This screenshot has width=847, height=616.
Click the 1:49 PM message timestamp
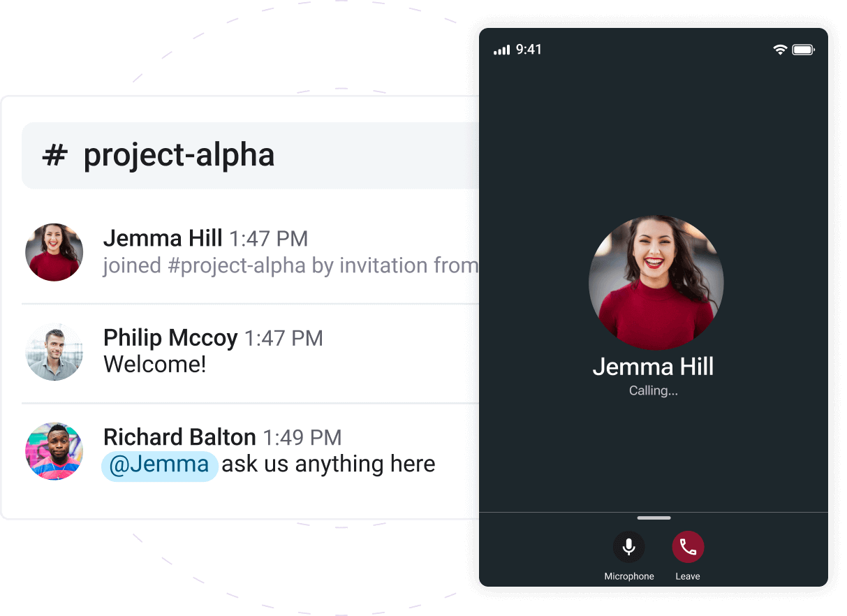click(x=302, y=438)
